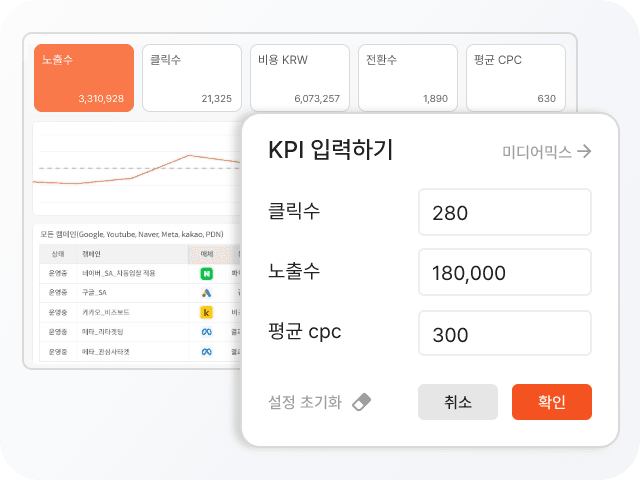Click the Meta icon in 메타_리타겟팅 row
Image resolution: width=640 pixels, height=480 pixels.
[x=207, y=332]
